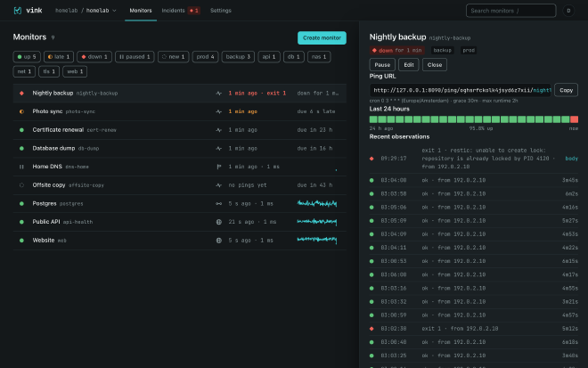Click the 'down for 1 min' status badge

point(397,50)
